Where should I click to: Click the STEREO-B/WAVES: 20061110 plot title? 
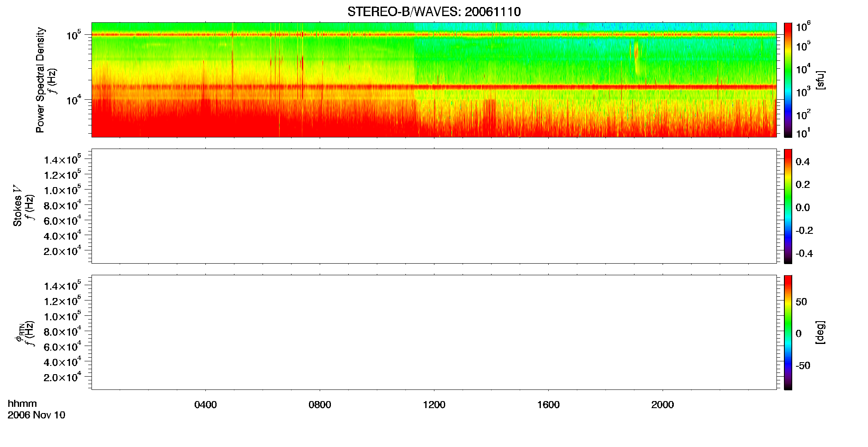434,12
